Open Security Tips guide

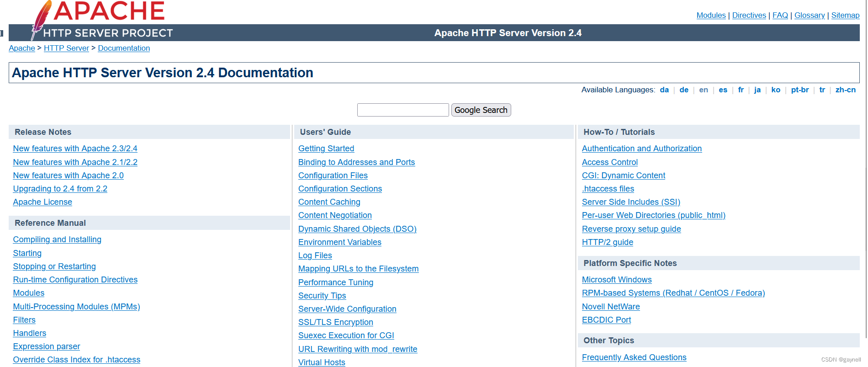(x=322, y=296)
